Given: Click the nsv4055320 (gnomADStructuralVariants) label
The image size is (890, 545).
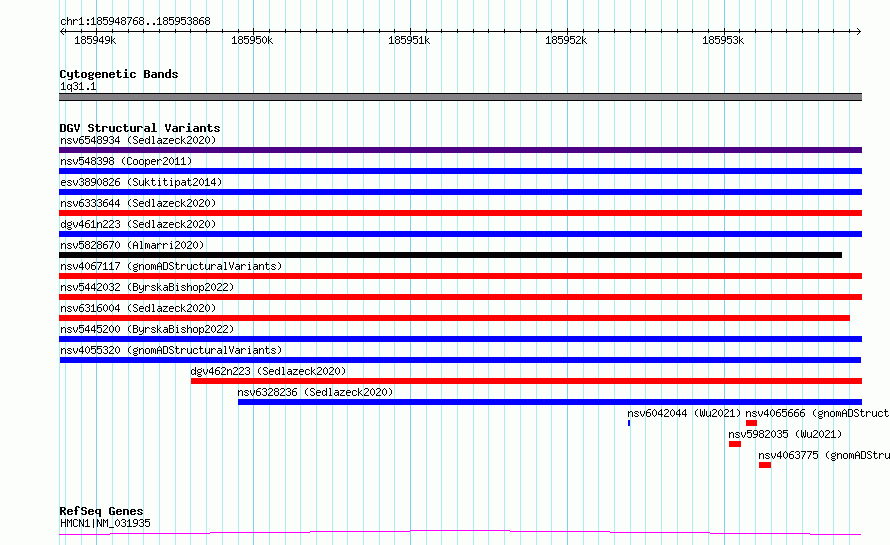Looking at the screenshot, I should [x=171, y=350].
